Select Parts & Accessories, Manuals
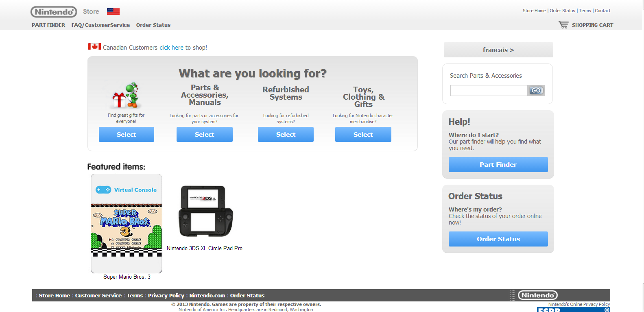644x312 pixels. point(204,135)
